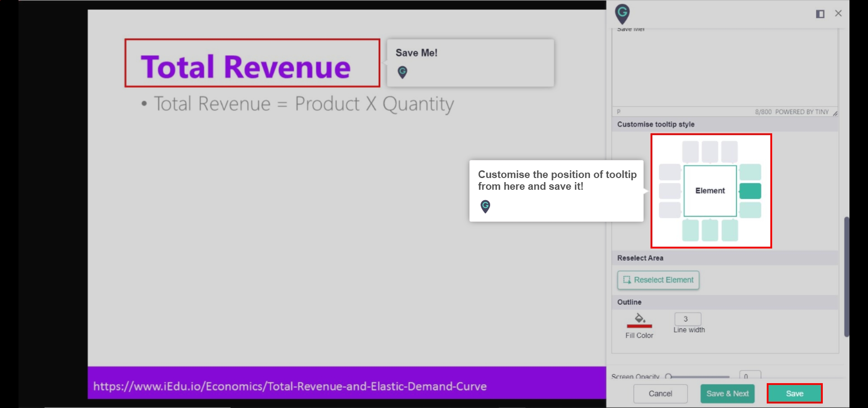Open the outline Fill Color picker

[x=639, y=319]
